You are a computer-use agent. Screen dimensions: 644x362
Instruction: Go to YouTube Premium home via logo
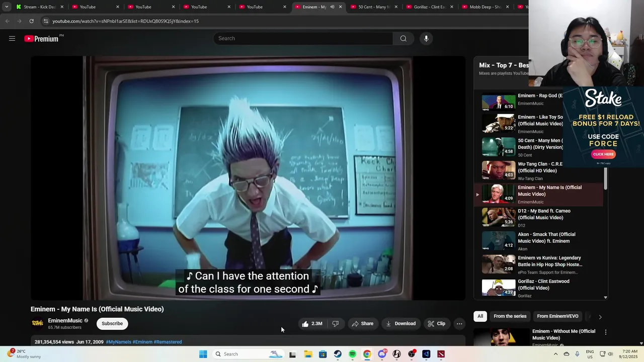pos(41,39)
